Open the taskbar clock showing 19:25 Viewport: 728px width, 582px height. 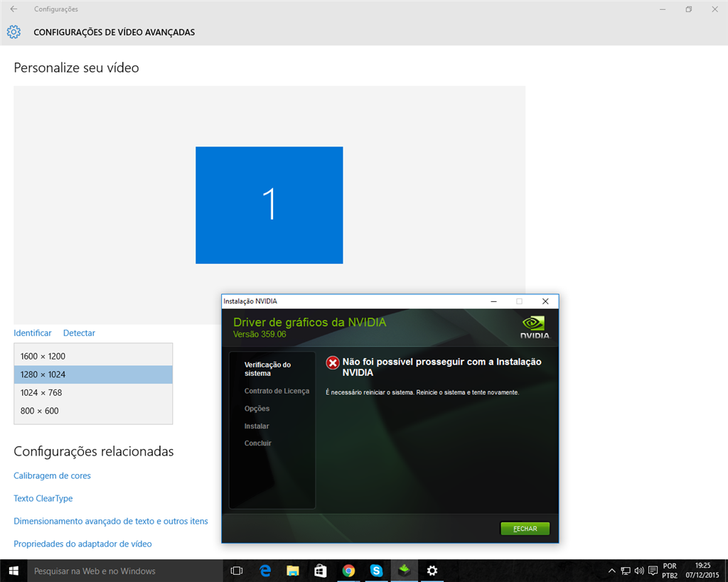pos(702,571)
